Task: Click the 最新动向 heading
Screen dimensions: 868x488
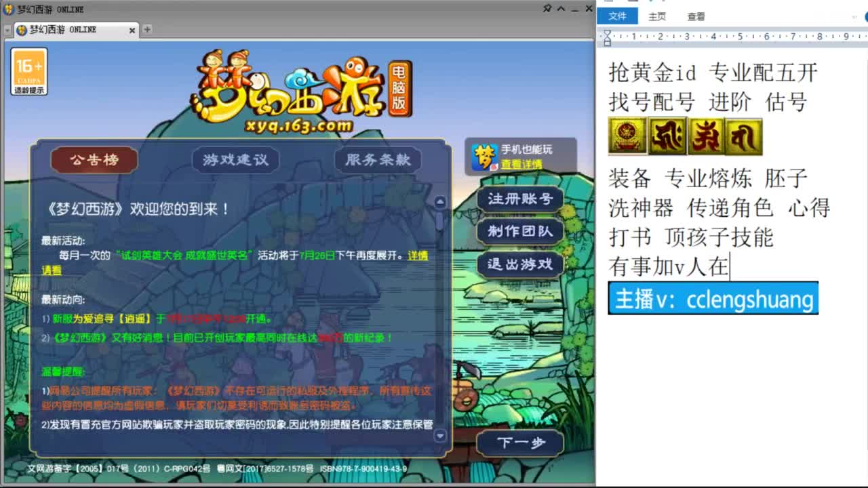Action: pos(63,299)
